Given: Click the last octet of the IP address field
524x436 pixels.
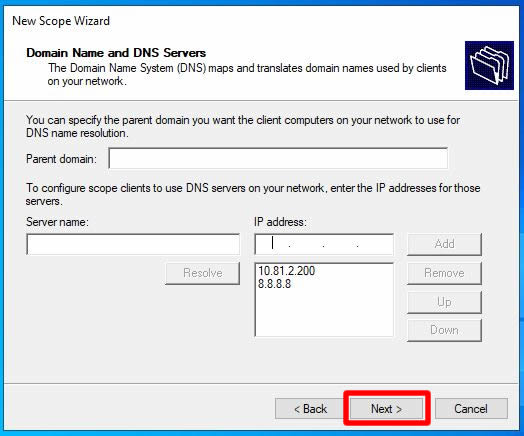Looking at the screenshot, I should (x=375, y=244).
